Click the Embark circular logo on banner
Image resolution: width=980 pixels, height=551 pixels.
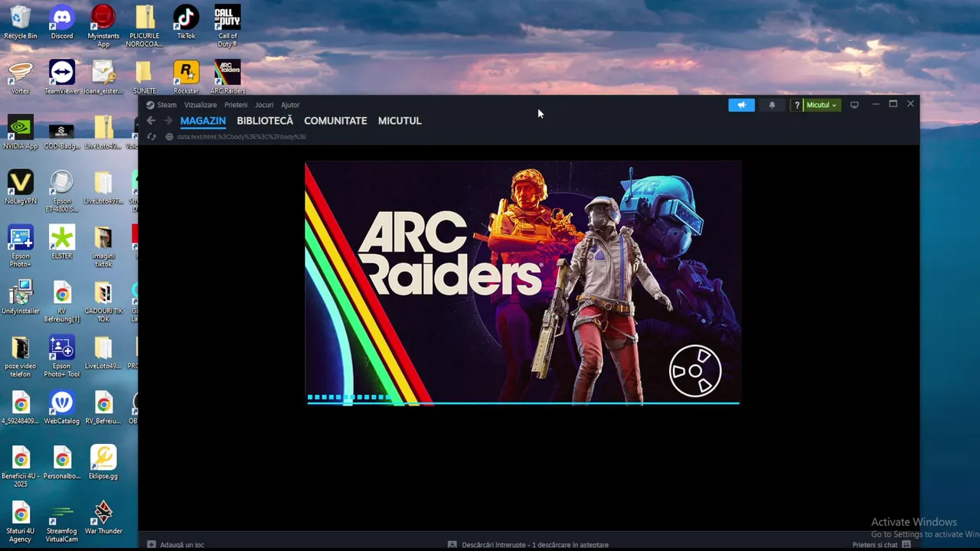coord(695,371)
